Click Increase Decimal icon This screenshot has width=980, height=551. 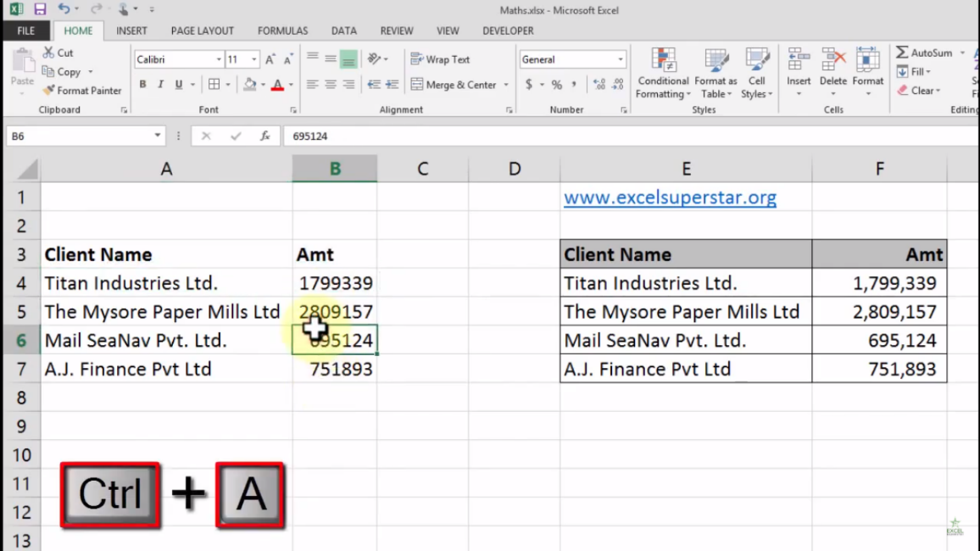(x=599, y=84)
